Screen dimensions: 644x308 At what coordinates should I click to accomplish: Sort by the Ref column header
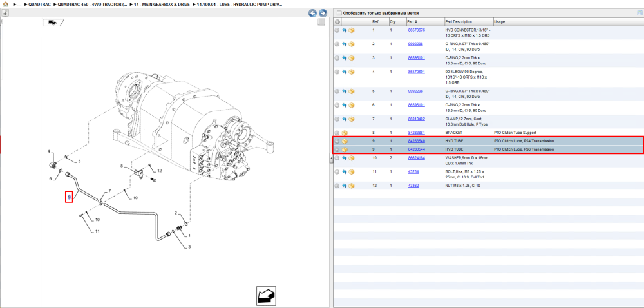(375, 22)
